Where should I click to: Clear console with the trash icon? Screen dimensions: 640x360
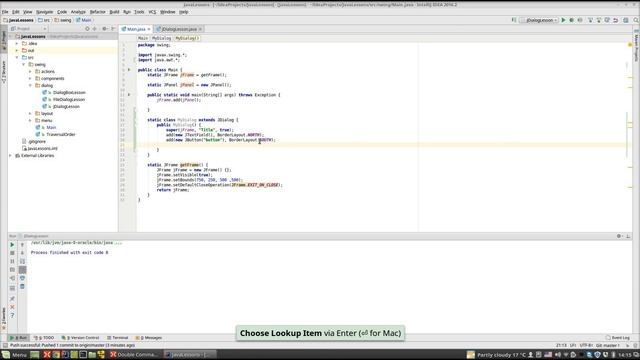[x=22, y=287]
